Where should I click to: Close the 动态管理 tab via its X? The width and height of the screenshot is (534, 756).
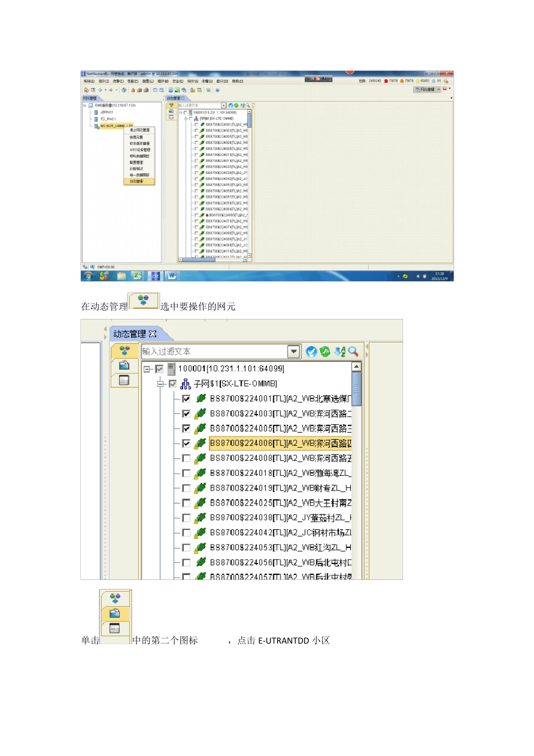[153, 334]
